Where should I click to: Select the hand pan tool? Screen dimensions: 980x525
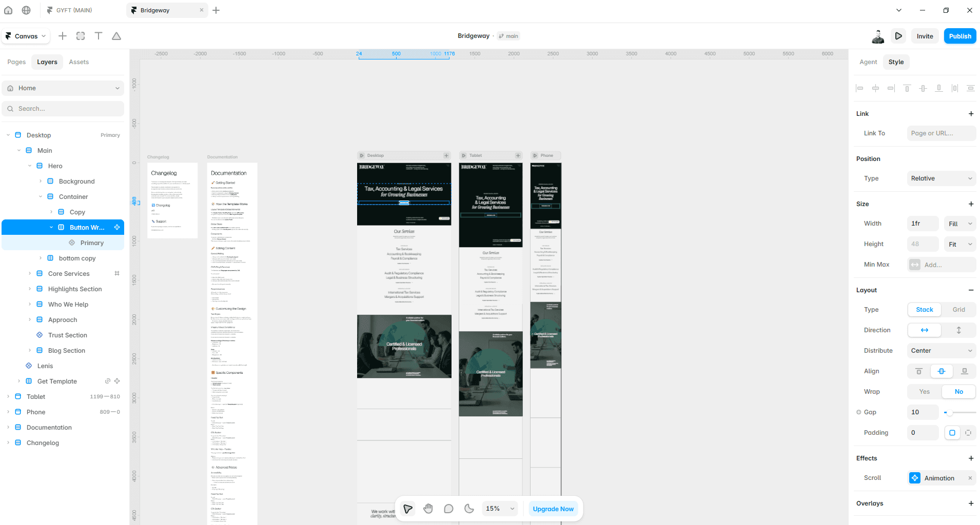428,509
